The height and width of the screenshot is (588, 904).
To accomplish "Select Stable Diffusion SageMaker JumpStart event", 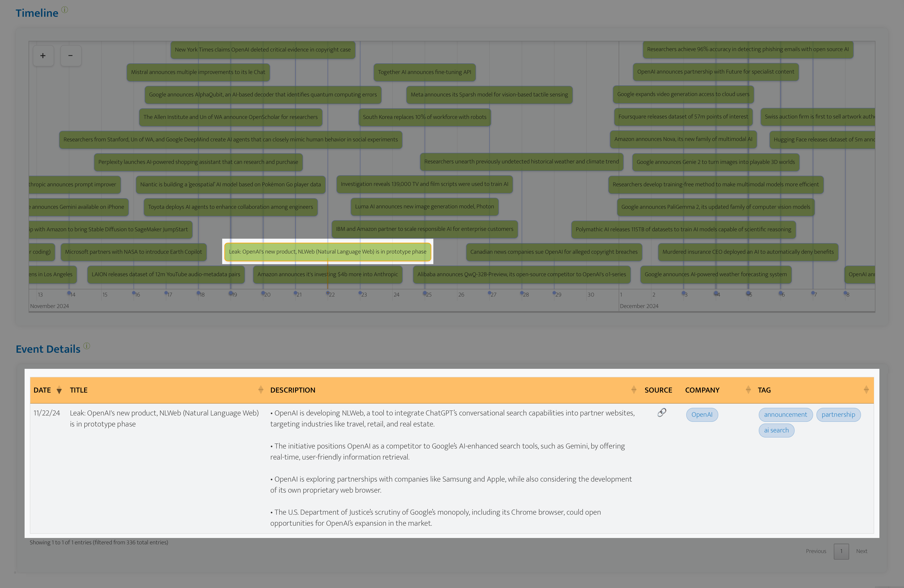I will point(110,229).
